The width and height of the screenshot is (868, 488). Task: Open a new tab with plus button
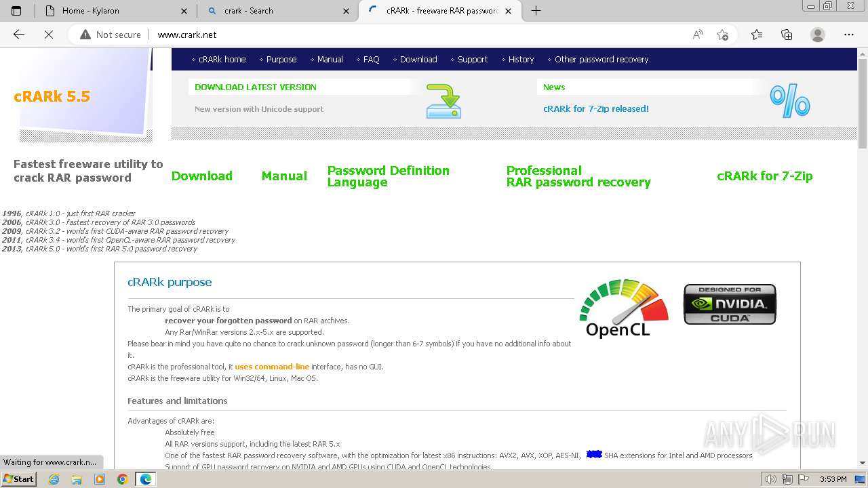(x=536, y=11)
